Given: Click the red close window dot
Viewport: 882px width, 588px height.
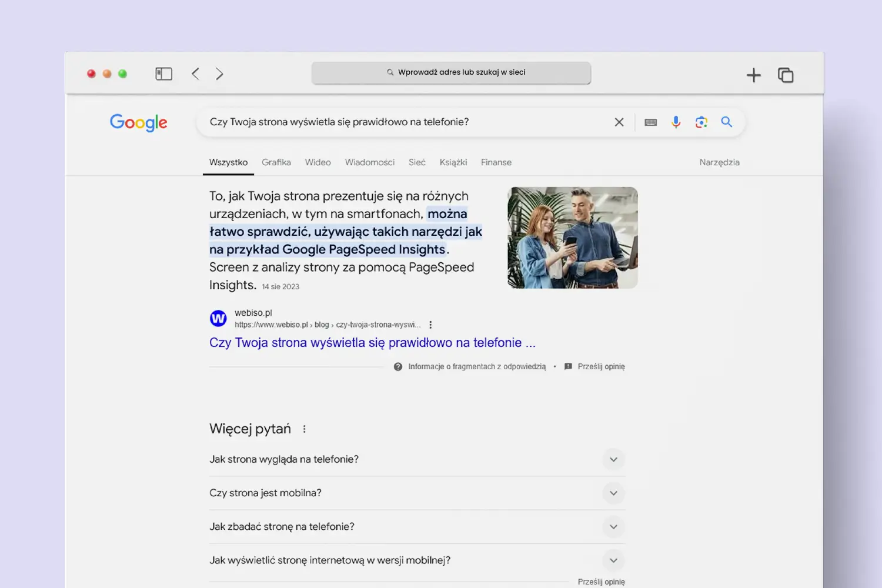Looking at the screenshot, I should pos(91,73).
